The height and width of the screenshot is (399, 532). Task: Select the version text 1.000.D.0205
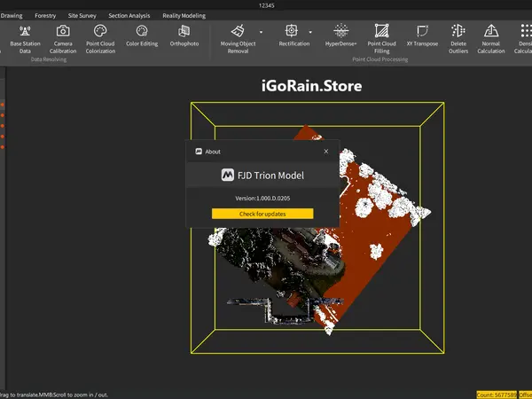273,198
